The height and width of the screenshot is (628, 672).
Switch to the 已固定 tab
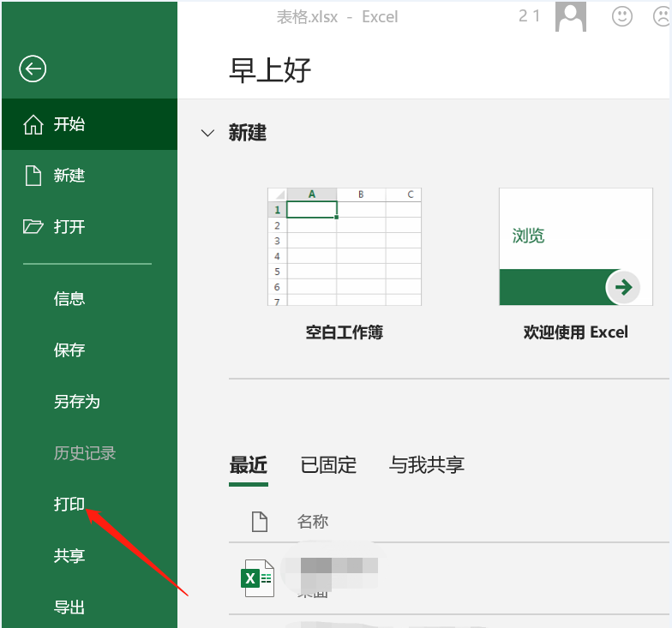coord(328,465)
